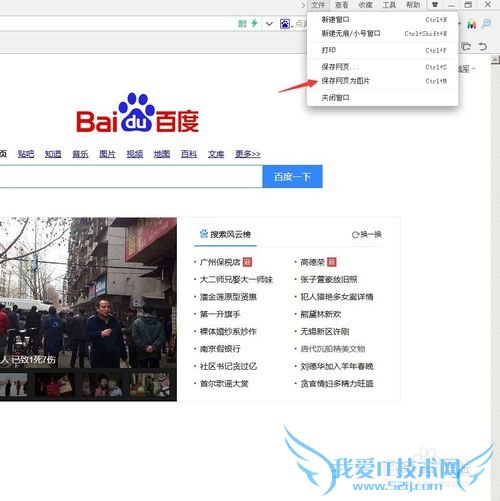Select the third news thumbnail under the photo
Screen dimensions: 500x501
pos(102,385)
